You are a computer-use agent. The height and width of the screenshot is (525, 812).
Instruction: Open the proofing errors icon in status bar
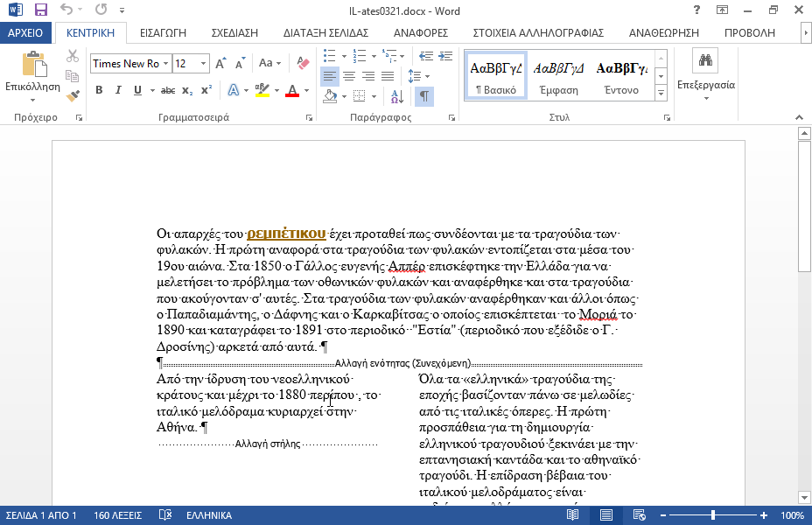pos(164,515)
